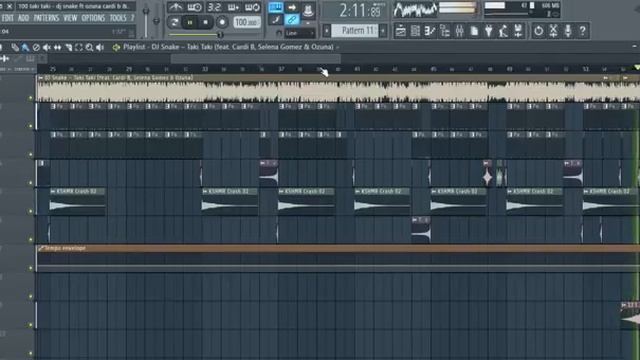Click the document page icon
The width and height of the screenshot is (640, 360).
pyautogui.click(x=474, y=31)
